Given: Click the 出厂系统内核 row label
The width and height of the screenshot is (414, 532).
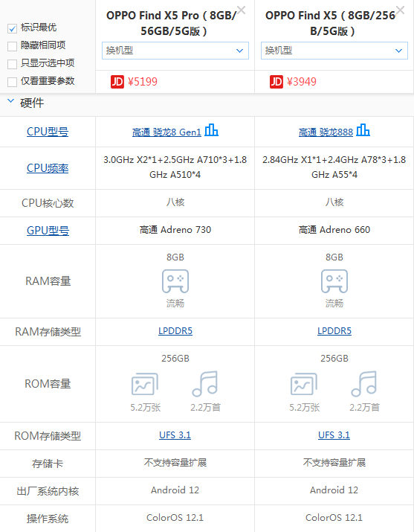Looking at the screenshot, I should coord(48,491).
